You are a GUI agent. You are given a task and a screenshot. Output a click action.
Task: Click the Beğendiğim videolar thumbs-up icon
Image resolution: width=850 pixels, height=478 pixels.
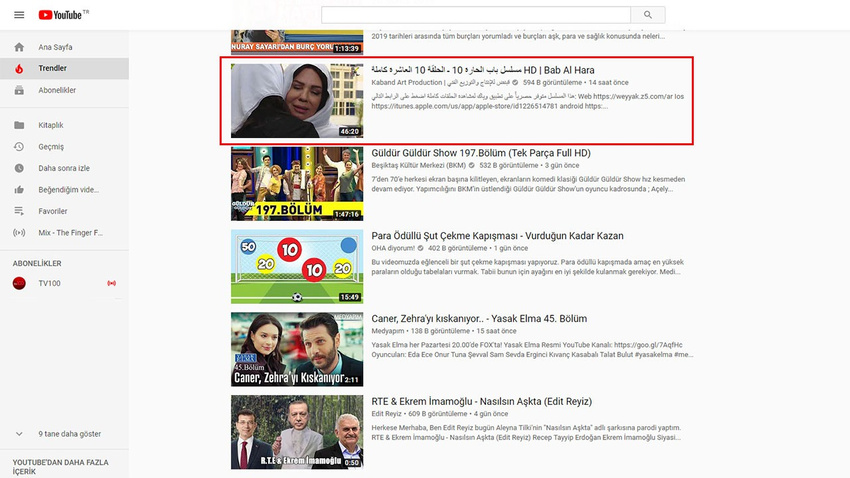tap(19, 190)
